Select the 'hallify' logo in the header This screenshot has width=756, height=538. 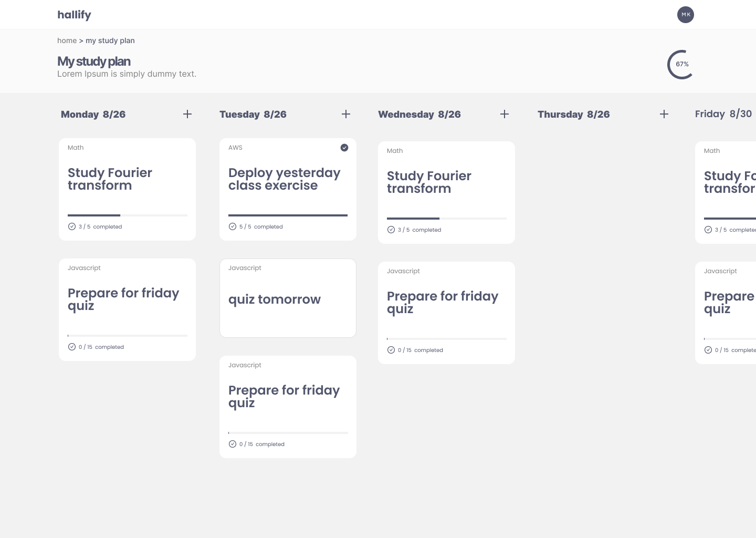(74, 15)
